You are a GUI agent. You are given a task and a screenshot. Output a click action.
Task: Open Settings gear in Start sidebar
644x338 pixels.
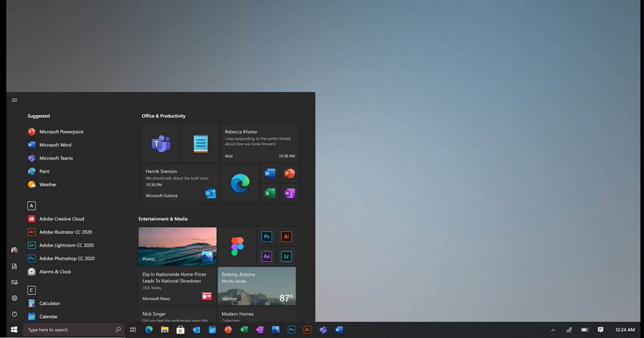14,298
